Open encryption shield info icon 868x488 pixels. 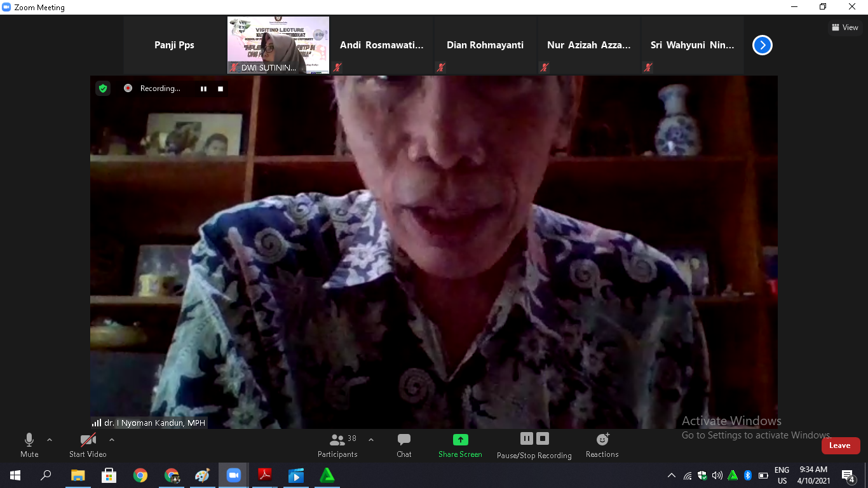(103, 88)
